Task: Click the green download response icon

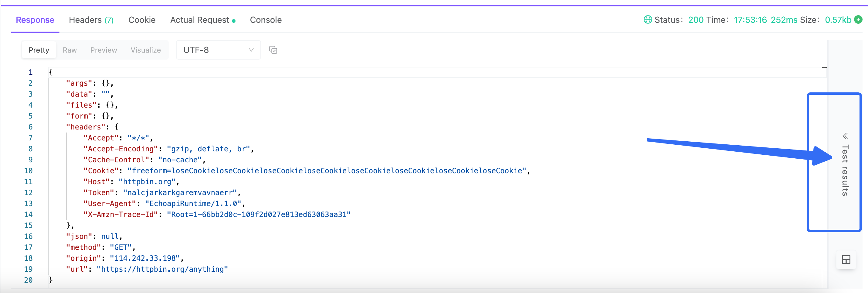Action: point(858,19)
